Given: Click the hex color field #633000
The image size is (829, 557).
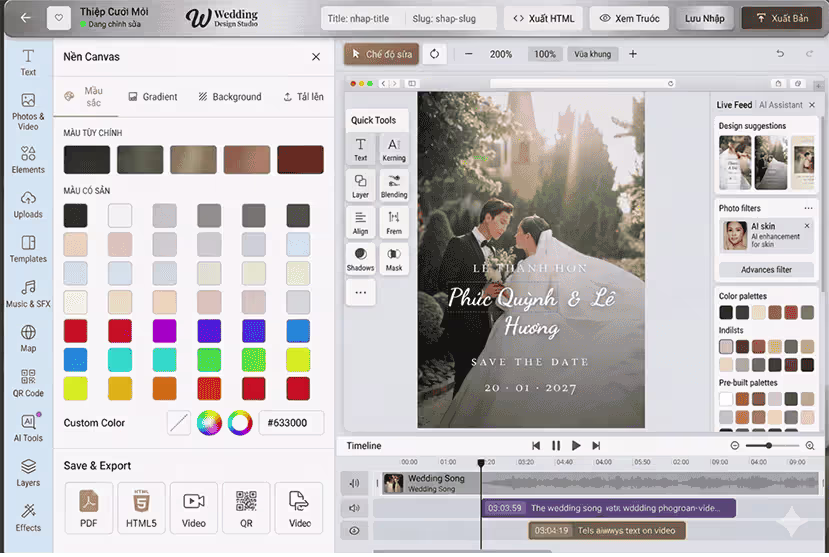Looking at the screenshot, I should pos(291,423).
